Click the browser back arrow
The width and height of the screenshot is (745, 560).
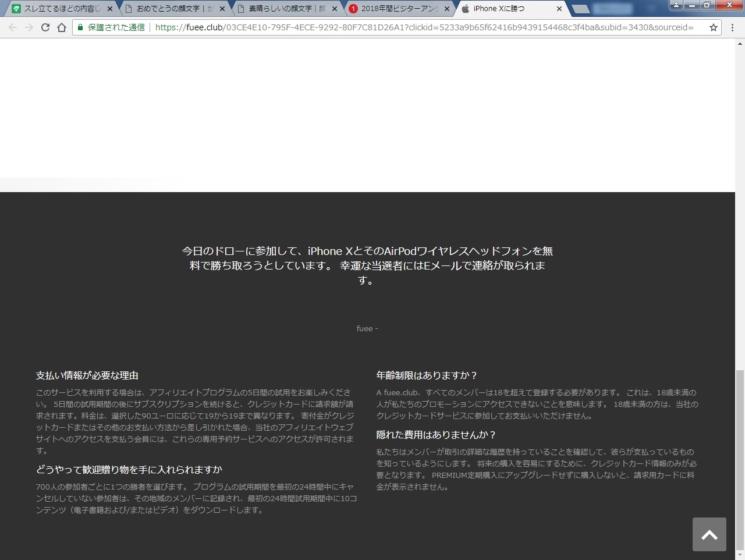(13, 27)
